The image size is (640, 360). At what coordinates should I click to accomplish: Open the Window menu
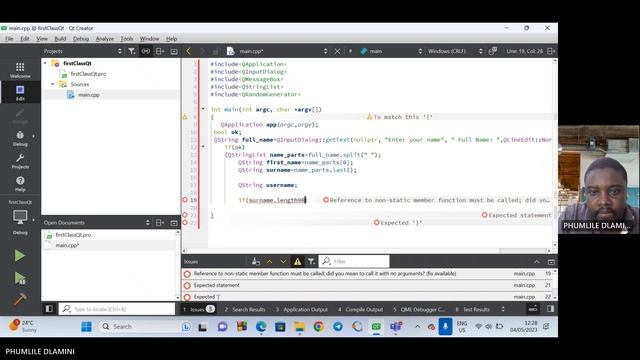tap(149, 39)
